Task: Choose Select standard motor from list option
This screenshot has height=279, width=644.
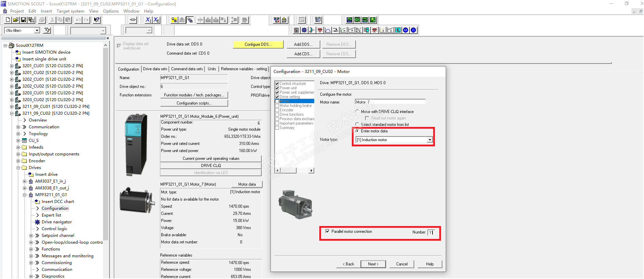Action: [x=357, y=125]
